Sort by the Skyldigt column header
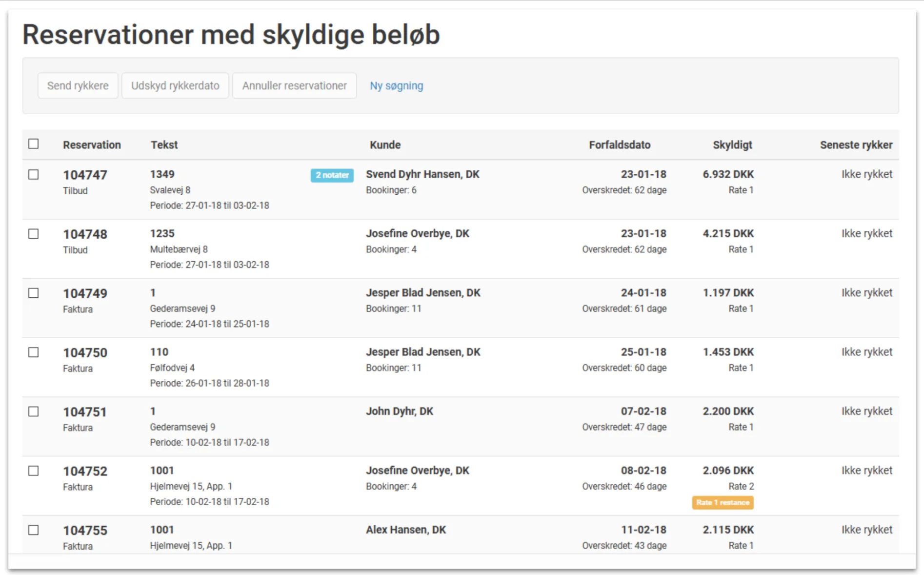The image size is (924, 575). pos(732,144)
